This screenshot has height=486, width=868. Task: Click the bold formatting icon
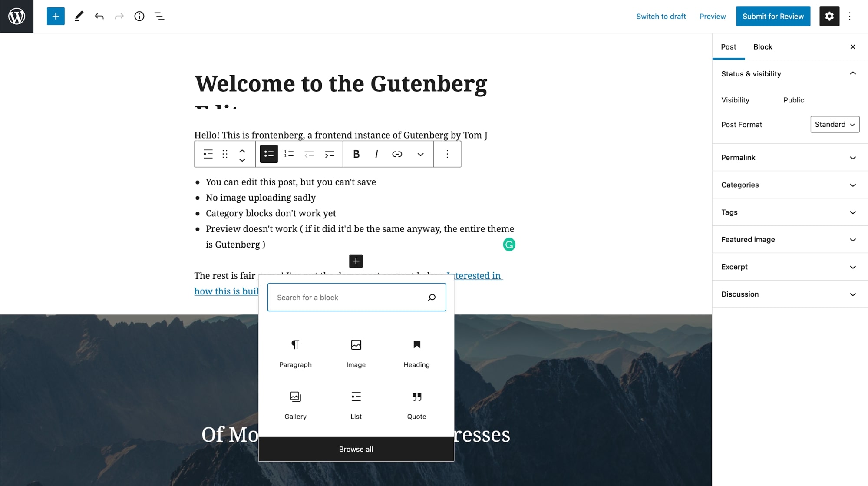coord(355,154)
